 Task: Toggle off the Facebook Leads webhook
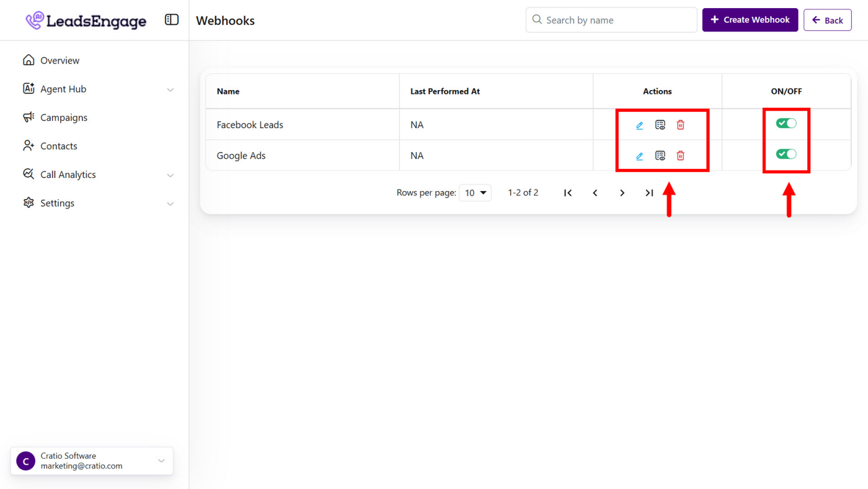pyautogui.click(x=786, y=123)
